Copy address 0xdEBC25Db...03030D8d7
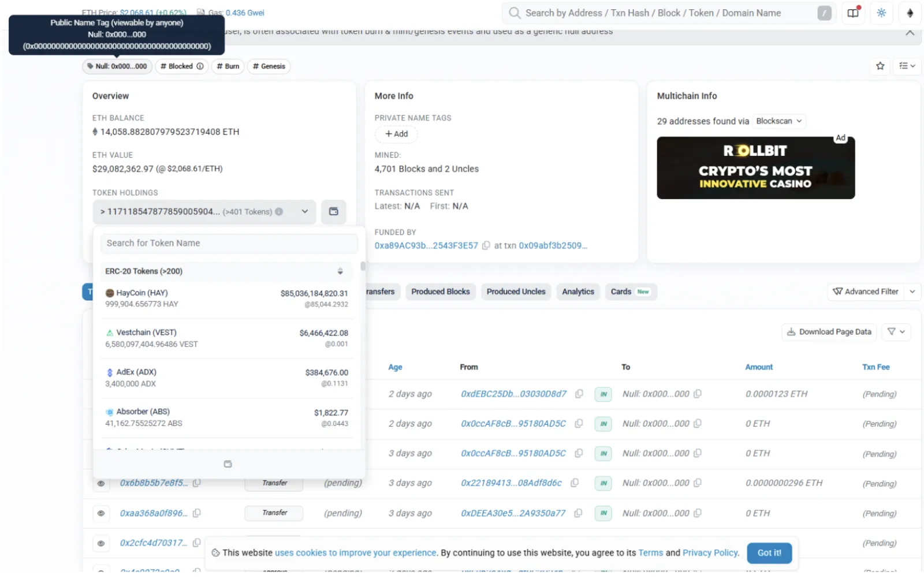This screenshot has height=579, width=924. [x=579, y=394]
